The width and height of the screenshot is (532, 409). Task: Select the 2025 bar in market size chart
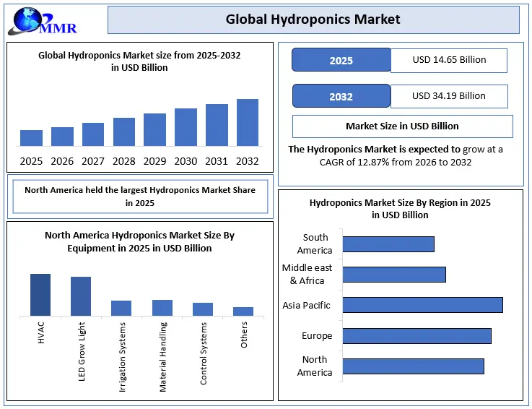31,138
